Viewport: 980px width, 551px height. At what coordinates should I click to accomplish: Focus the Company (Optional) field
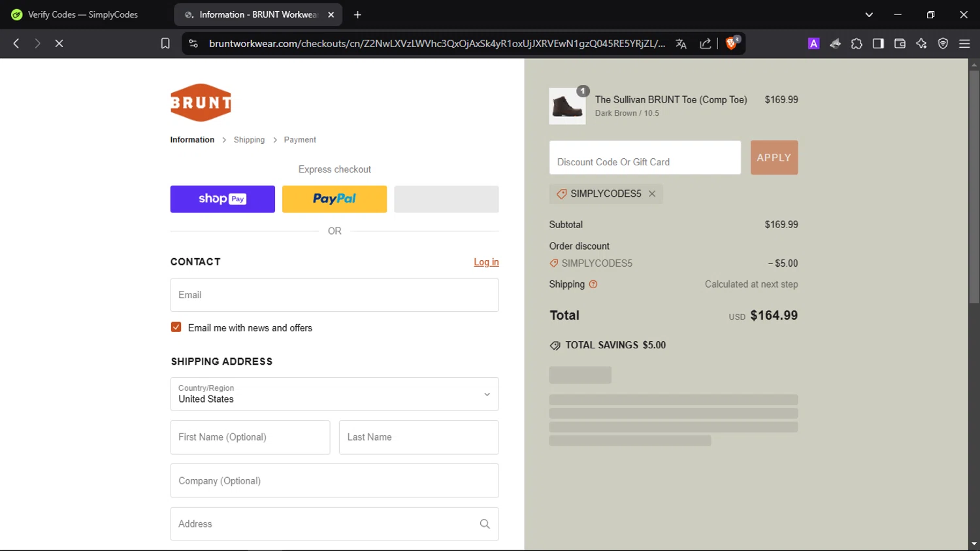335,480
